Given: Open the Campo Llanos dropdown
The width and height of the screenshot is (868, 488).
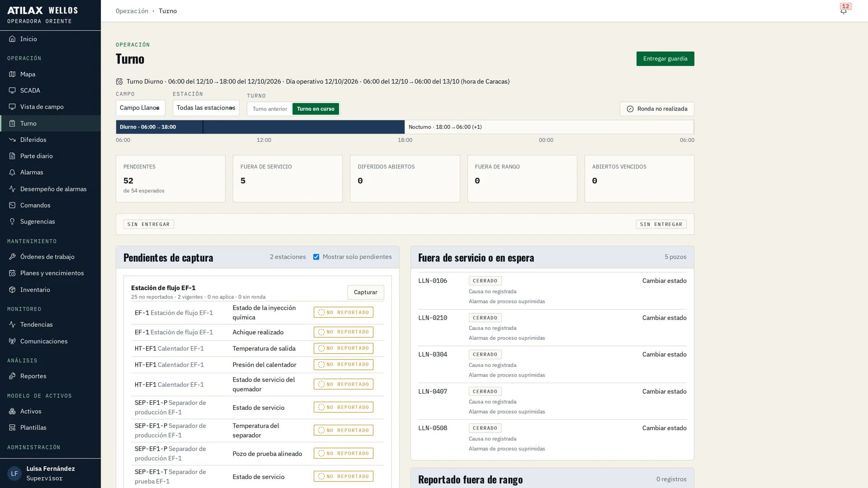Looking at the screenshot, I should [x=140, y=108].
